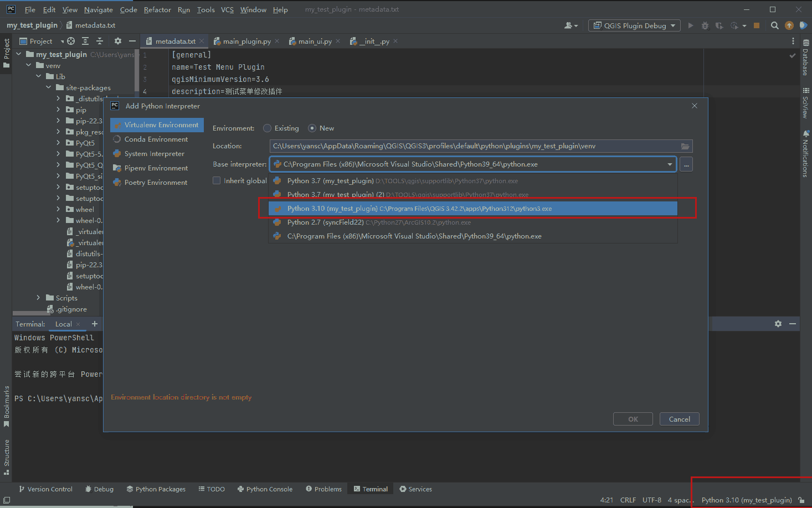
Task: Open editor tabs more-options menu
Action: pyautogui.click(x=793, y=41)
